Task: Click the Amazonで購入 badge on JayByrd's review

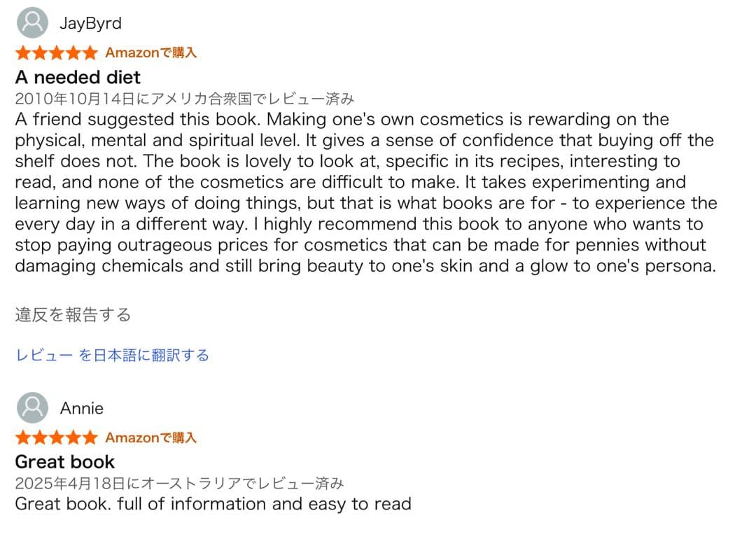Action: [x=150, y=52]
